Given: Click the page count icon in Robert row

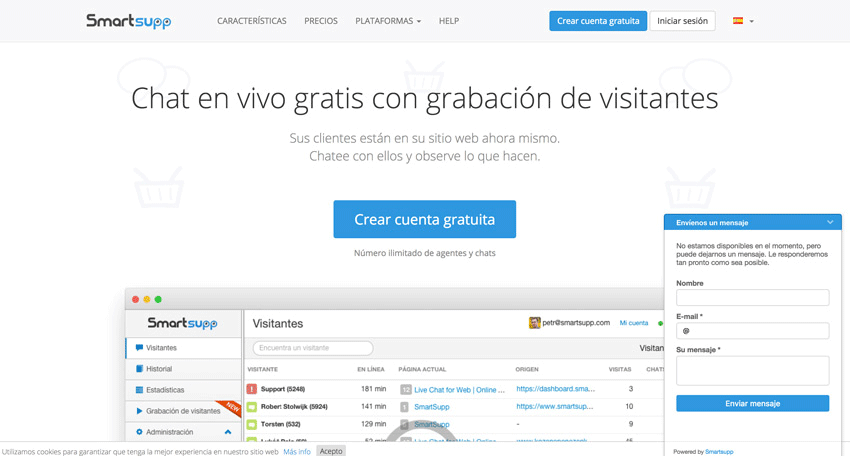Looking at the screenshot, I should click(x=404, y=407).
